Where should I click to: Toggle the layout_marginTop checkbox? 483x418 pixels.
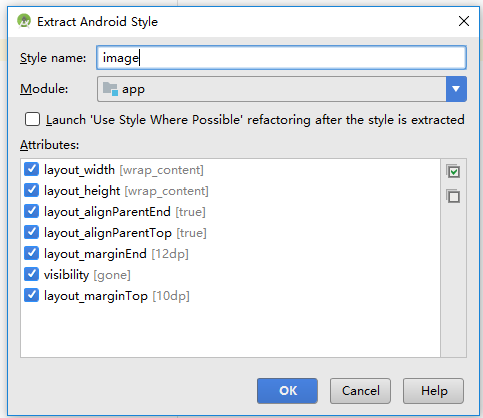coord(31,295)
